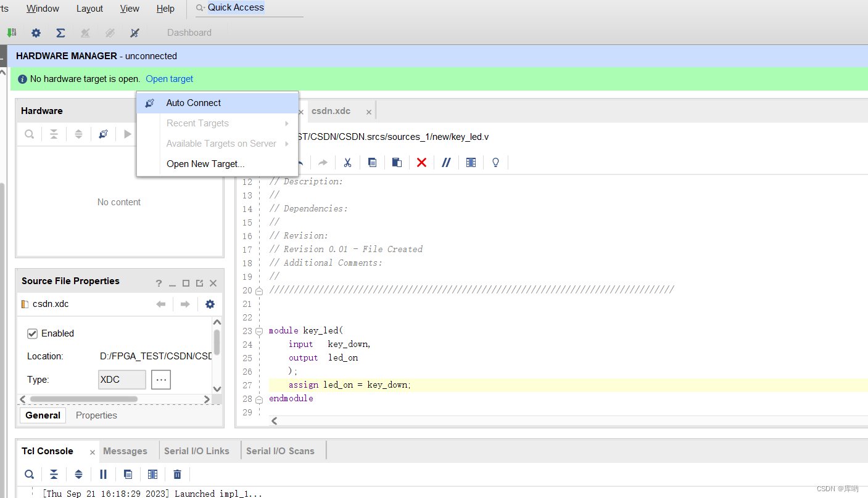868x498 pixels.
Task: Open the Layout menu
Action: tap(89, 9)
